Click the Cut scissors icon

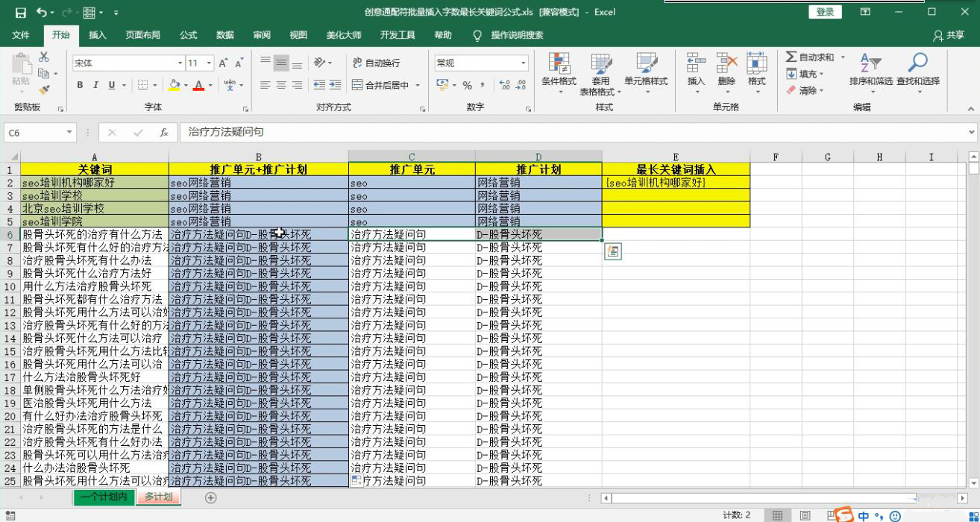[x=44, y=57]
